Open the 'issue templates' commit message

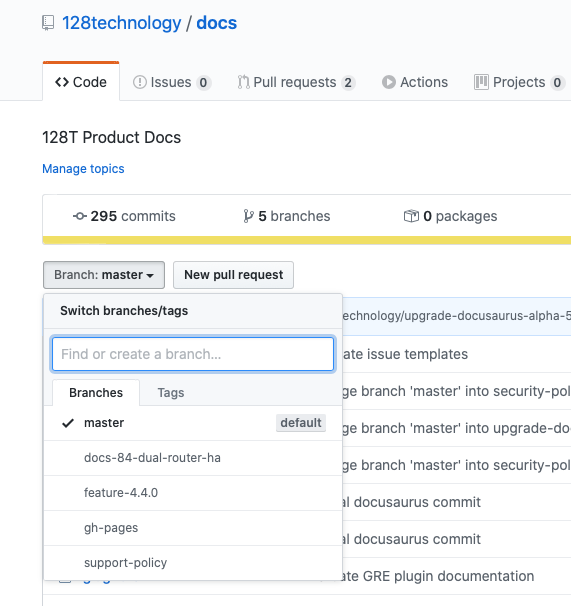coord(406,354)
